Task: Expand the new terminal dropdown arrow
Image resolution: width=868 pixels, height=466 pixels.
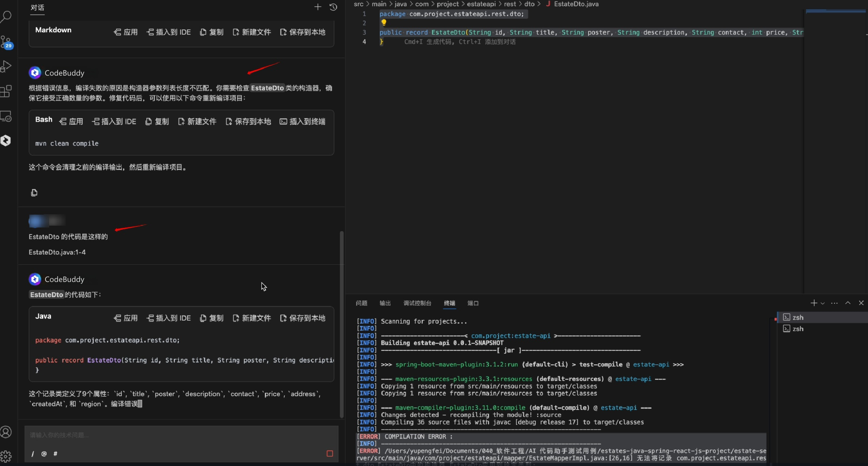Action: (822, 303)
